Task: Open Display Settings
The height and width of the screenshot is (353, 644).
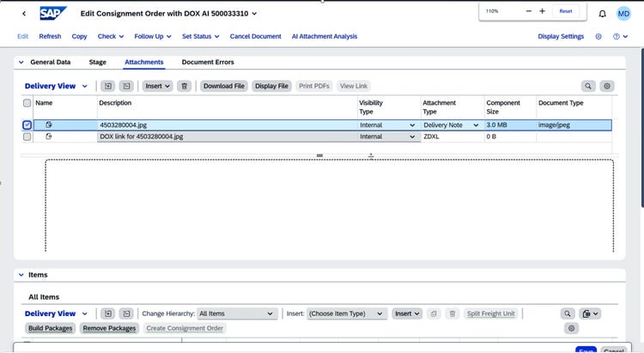Action: (561, 36)
